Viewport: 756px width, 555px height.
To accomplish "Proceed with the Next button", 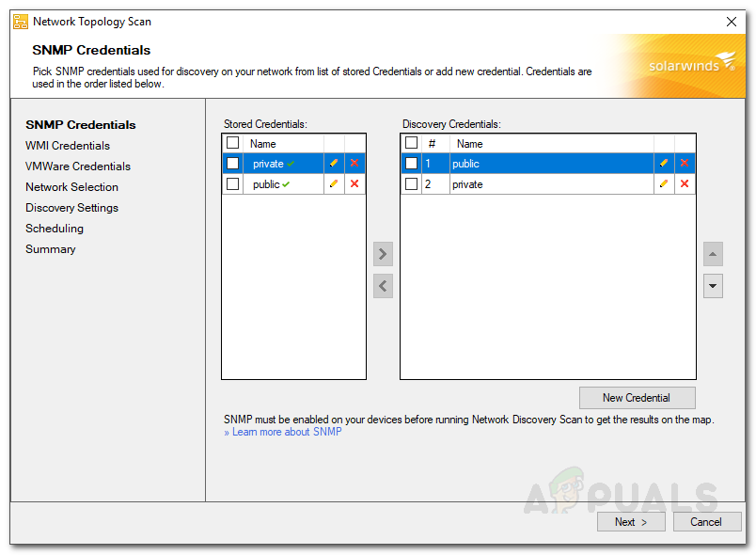I will tap(631, 522).
